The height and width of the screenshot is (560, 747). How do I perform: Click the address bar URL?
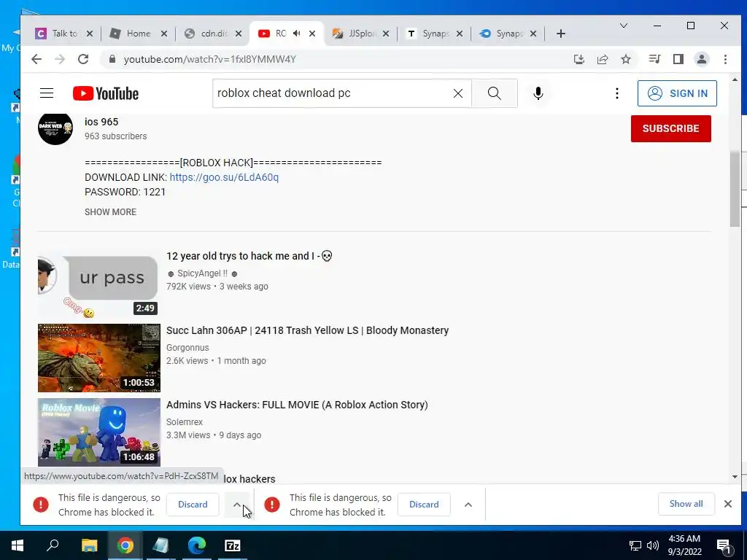click(209, 59)
